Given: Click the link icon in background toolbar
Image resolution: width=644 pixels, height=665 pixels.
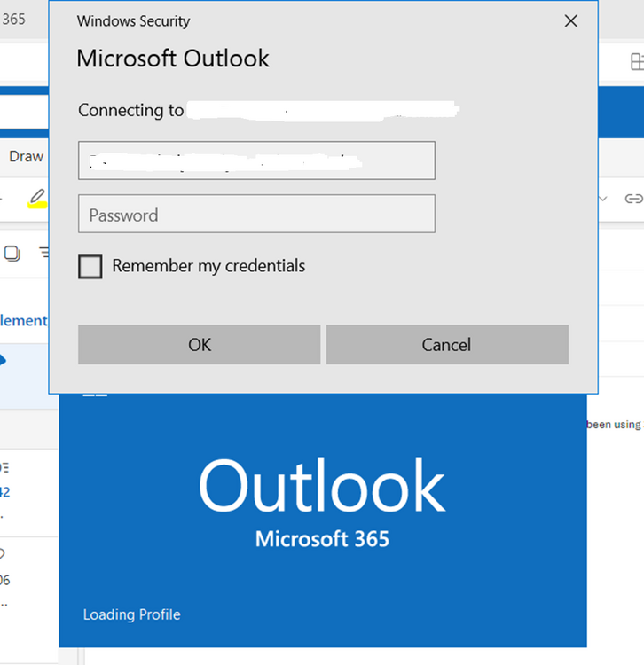Looking at the screenshot, I should tap(634, 198).
